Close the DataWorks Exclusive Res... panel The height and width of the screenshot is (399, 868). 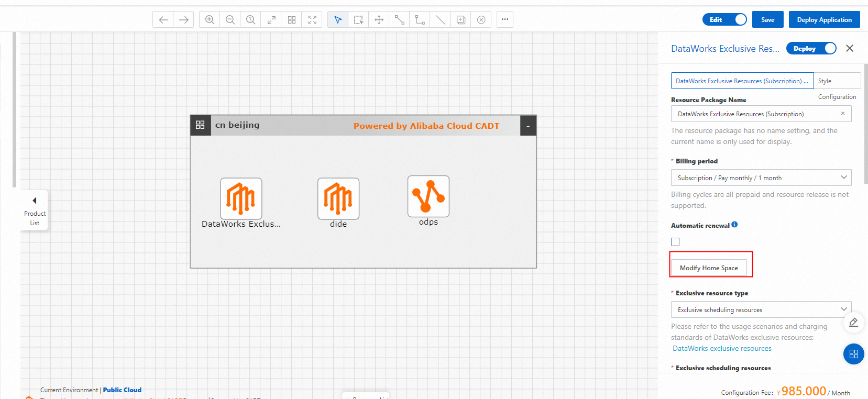pyautogui.click(x=850, y=48)
